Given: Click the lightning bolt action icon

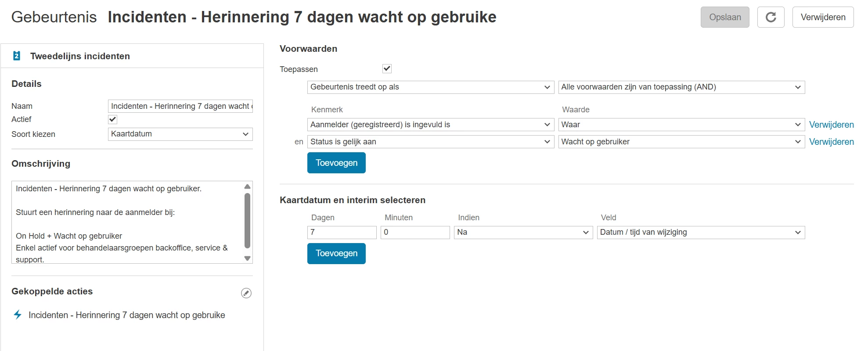Looking at the screenshot, I should coord(18,315).
